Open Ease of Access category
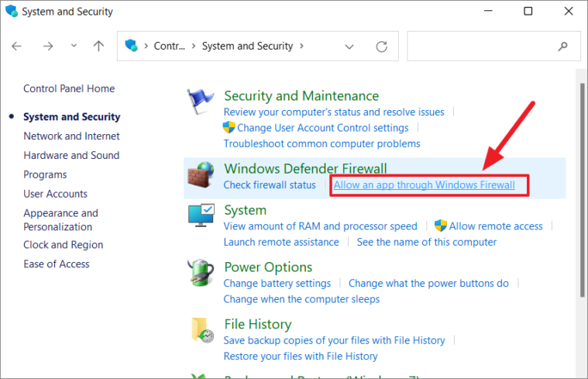Viewport: 588px width, 379px height. click(x=57, y=264)
